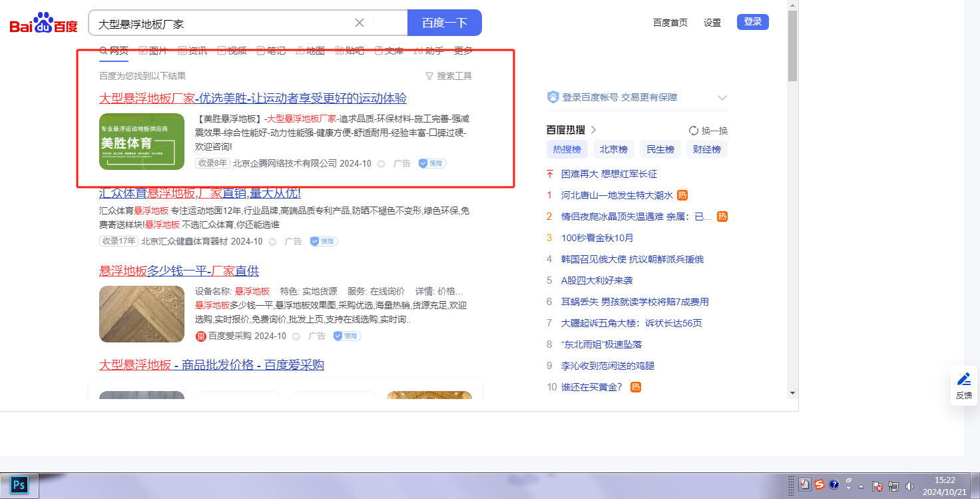Screen dimensions: 980x499
Task: Click the network connection tray icon
Action: tap(893, 486)
